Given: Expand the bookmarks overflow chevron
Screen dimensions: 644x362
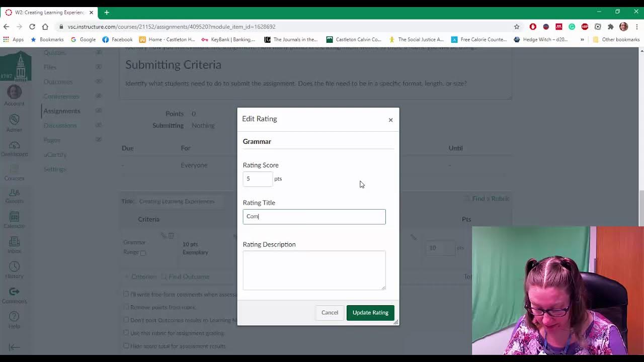Looking at the screenshot, I should pos(582,39).
